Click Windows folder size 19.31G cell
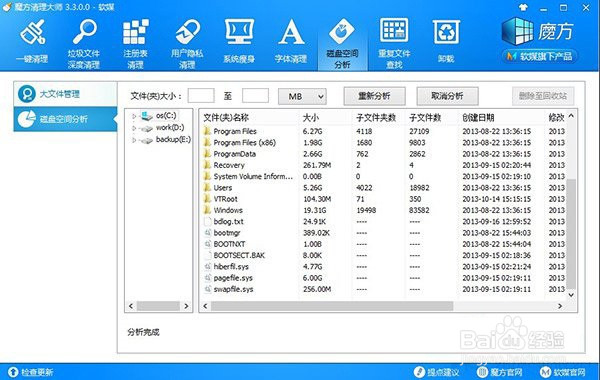The width and height of the screenshot is (600, 380). [315, 210]
